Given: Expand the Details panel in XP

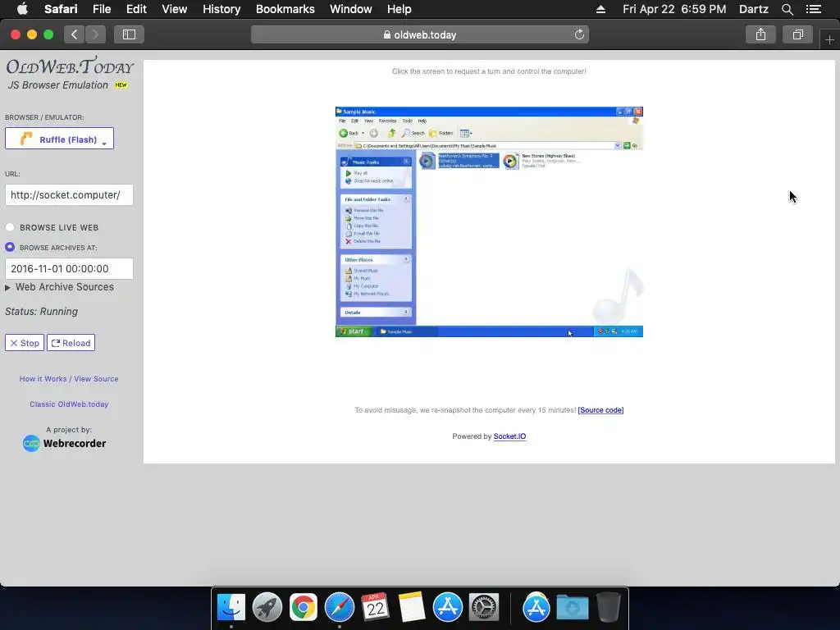Looking at the screenshot, I should (x=407, y=312).
